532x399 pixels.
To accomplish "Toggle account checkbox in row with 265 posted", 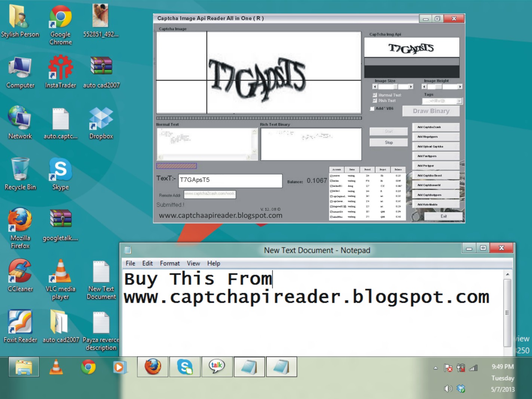I will click(x=331, y=196).
